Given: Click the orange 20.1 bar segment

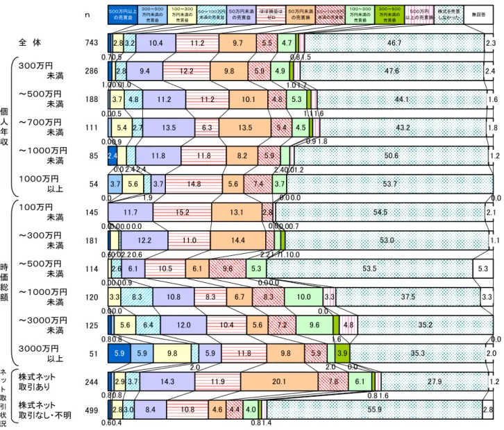Looking at the screenshot, I should tap(279, 382).
